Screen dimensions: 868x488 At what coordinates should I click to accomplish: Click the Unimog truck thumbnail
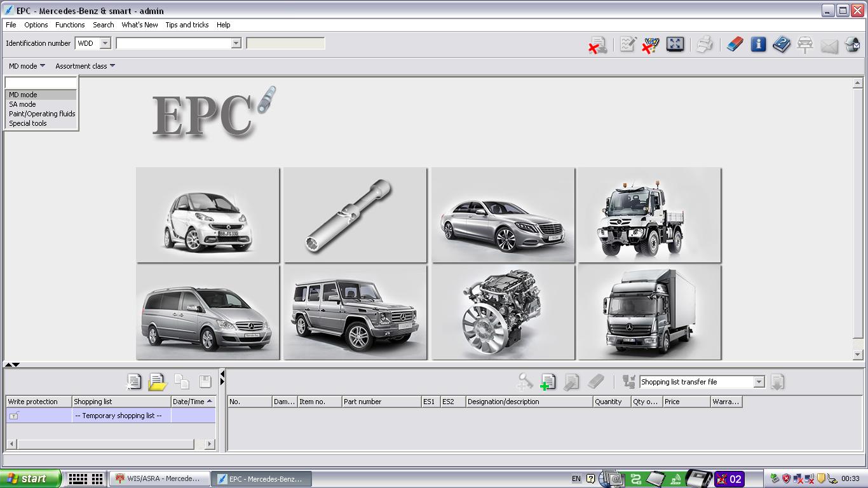(x=649, y=215)
